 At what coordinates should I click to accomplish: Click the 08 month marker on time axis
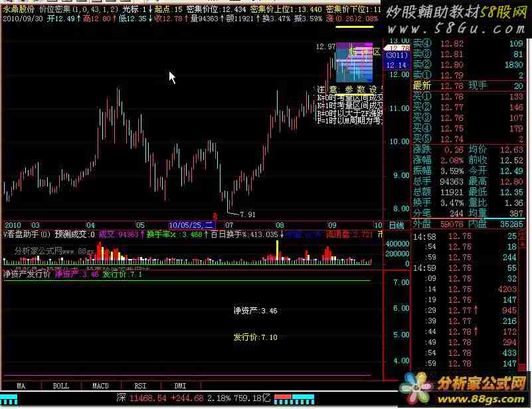tap(280, 225)
